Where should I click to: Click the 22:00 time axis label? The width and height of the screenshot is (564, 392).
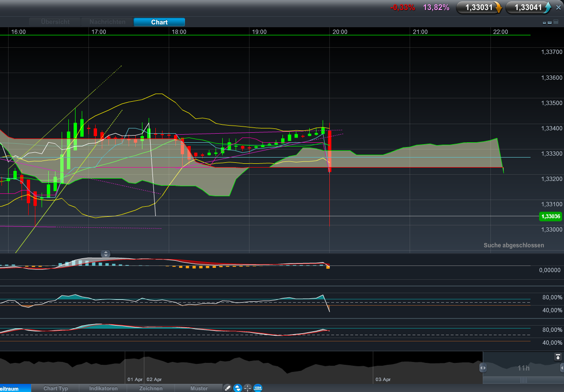click(x=500, y=32)
